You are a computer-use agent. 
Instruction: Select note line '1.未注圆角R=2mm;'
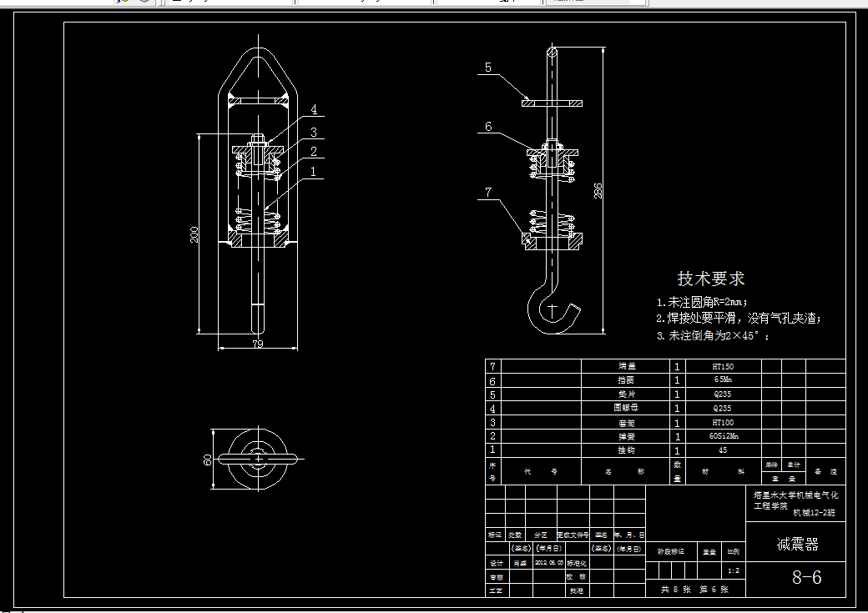tap(702, 302)
